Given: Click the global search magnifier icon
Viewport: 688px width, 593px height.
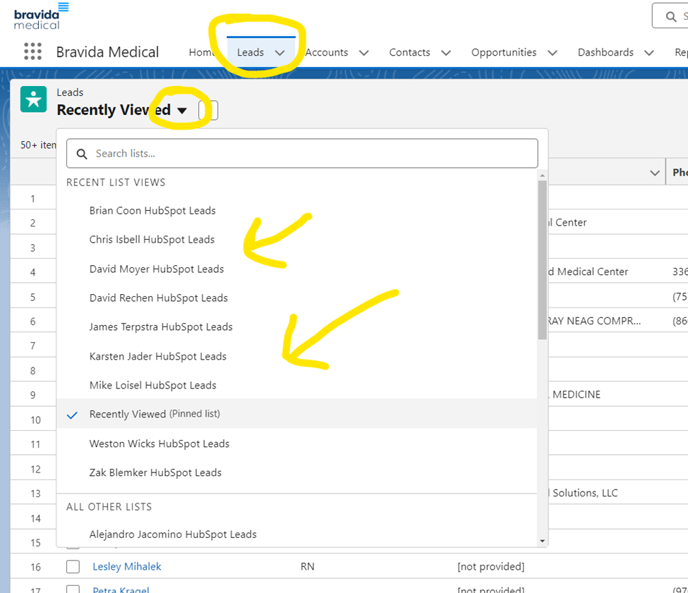Looking at the screenshot, I should [670, 17].
